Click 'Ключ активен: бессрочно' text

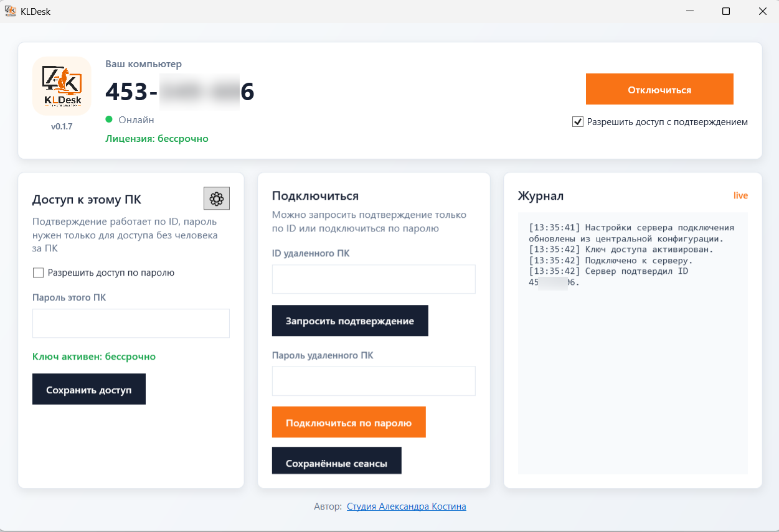pos(94,357)
